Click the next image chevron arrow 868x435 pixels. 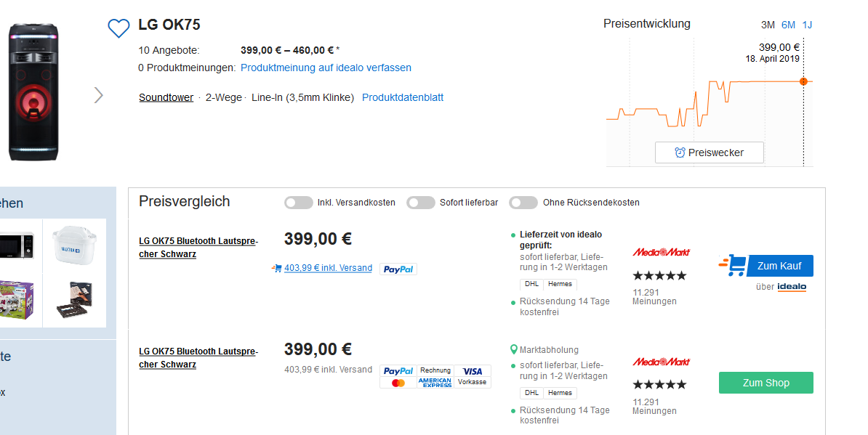pyautogui.click(x=99, y=95)
